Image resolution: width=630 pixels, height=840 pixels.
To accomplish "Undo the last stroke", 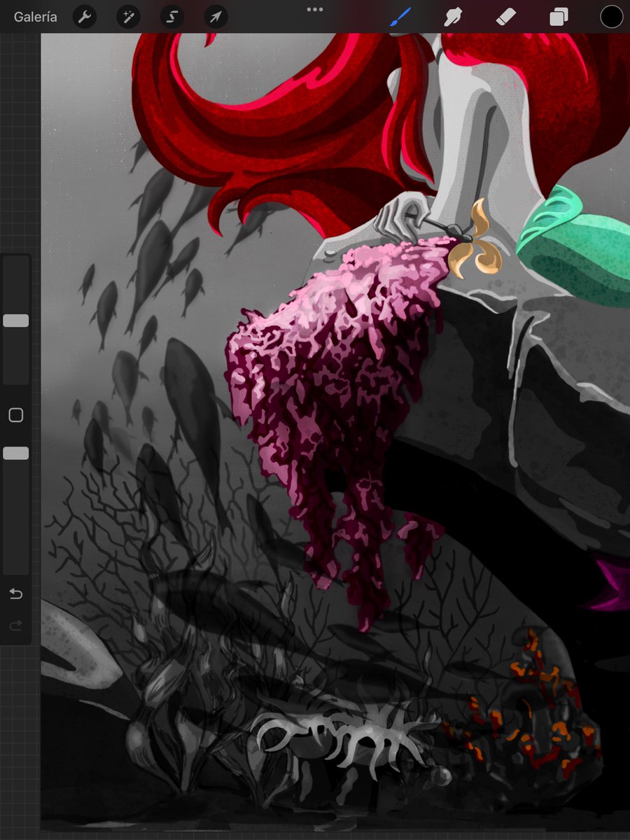I will click(16, 594).
